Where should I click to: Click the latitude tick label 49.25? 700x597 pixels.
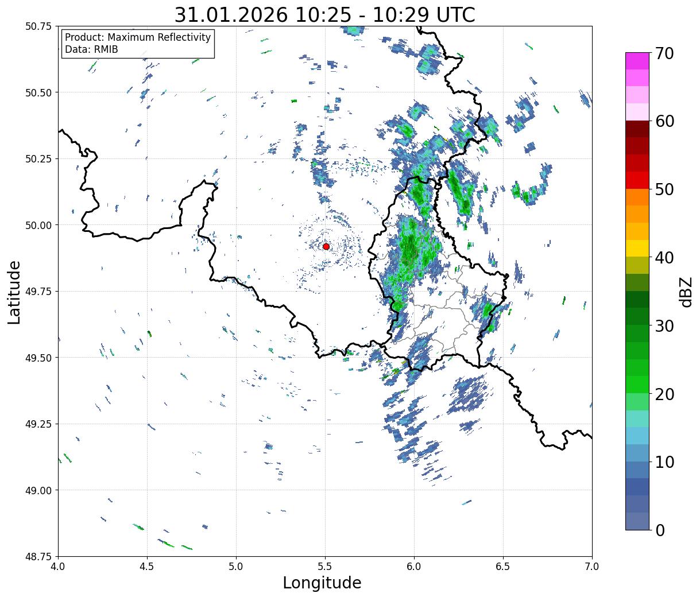pyautogui.click(x=39, y=424)
